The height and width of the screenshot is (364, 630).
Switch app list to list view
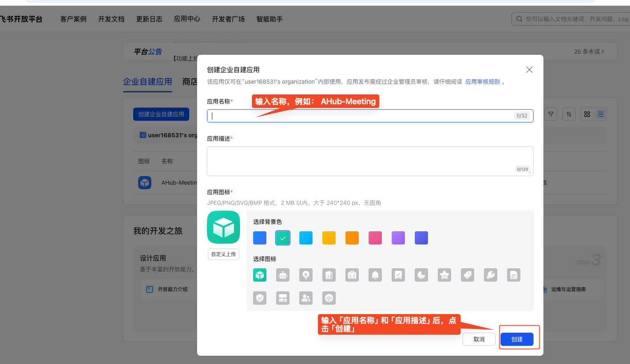(x=600, y=114)
